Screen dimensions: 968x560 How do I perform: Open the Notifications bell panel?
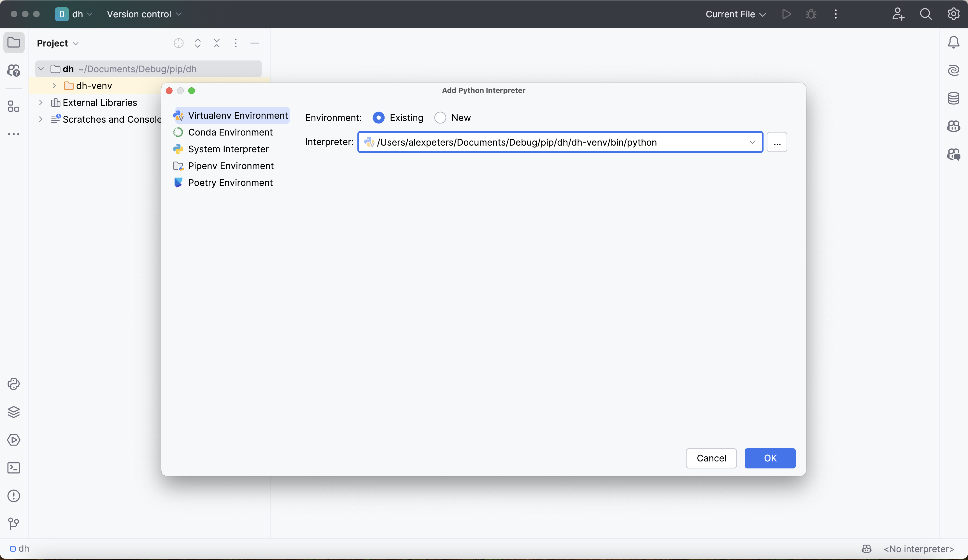[953, 42]
